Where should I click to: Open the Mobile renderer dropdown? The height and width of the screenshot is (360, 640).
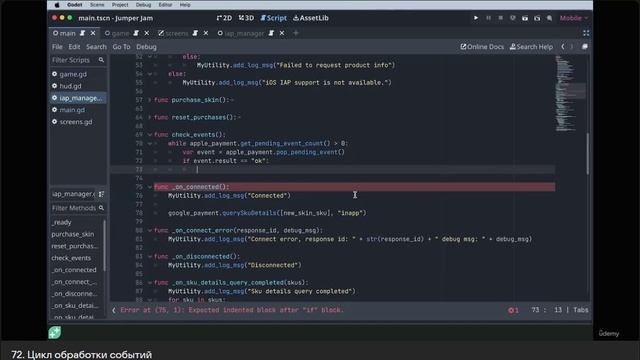click(573, 18)
